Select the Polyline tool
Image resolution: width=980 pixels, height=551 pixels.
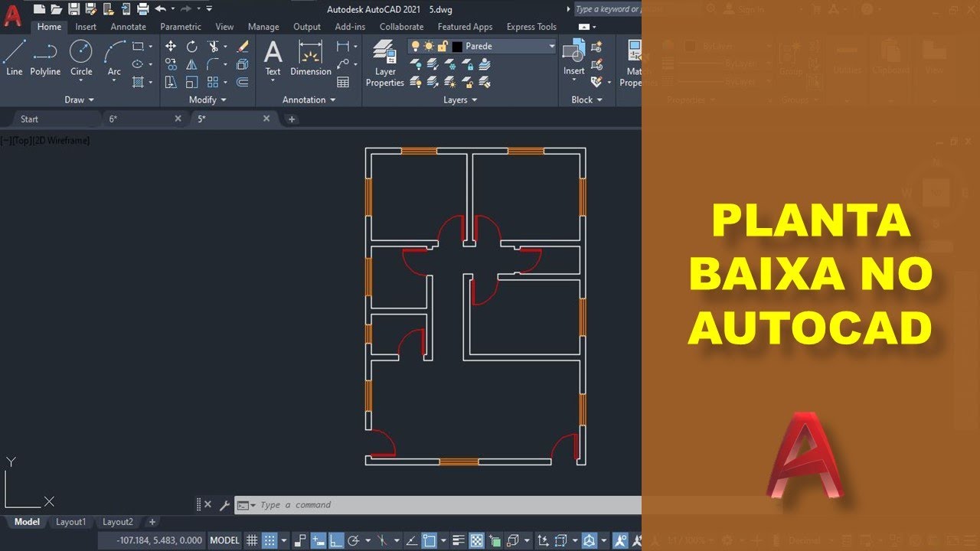tap(45, 58)
